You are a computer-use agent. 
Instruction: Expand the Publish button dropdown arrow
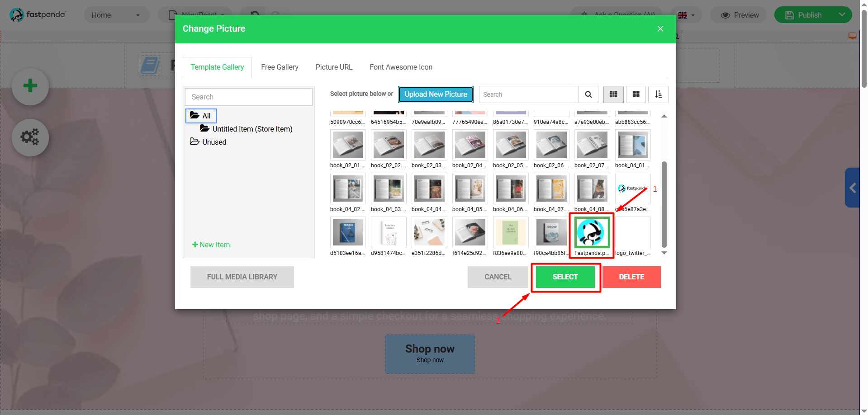point(842,15)
